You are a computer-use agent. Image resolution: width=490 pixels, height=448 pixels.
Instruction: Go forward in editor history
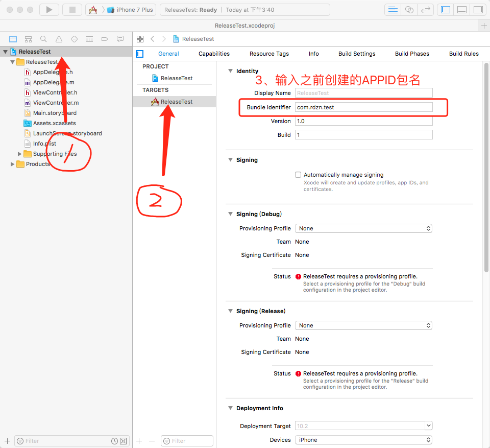(164, 39)
